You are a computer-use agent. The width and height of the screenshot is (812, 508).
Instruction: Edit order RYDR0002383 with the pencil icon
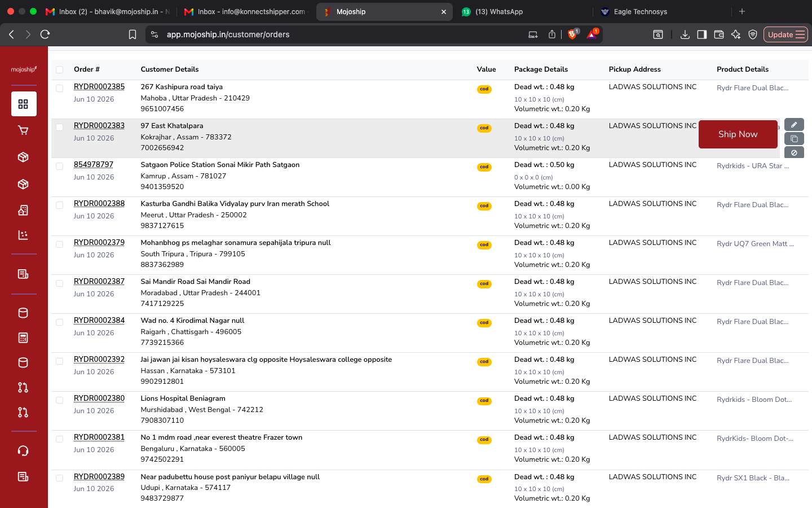(794, 125)
